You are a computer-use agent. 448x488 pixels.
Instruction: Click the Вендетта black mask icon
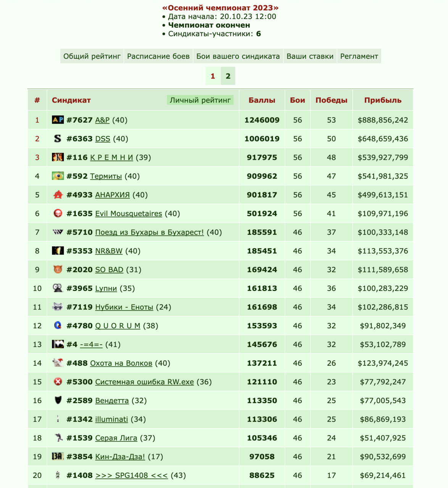(58, 400)
